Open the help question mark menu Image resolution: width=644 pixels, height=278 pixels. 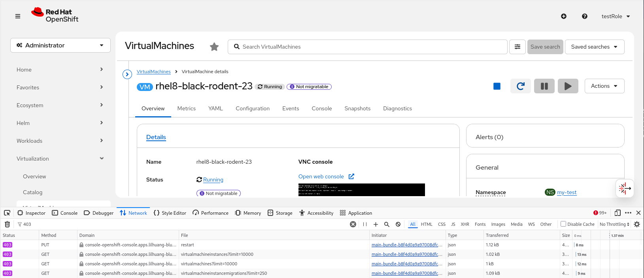tap(585, 16)
